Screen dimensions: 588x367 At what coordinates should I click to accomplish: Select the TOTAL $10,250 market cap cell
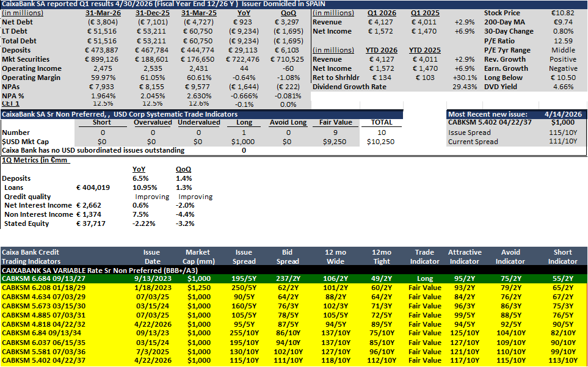(381, 142)
